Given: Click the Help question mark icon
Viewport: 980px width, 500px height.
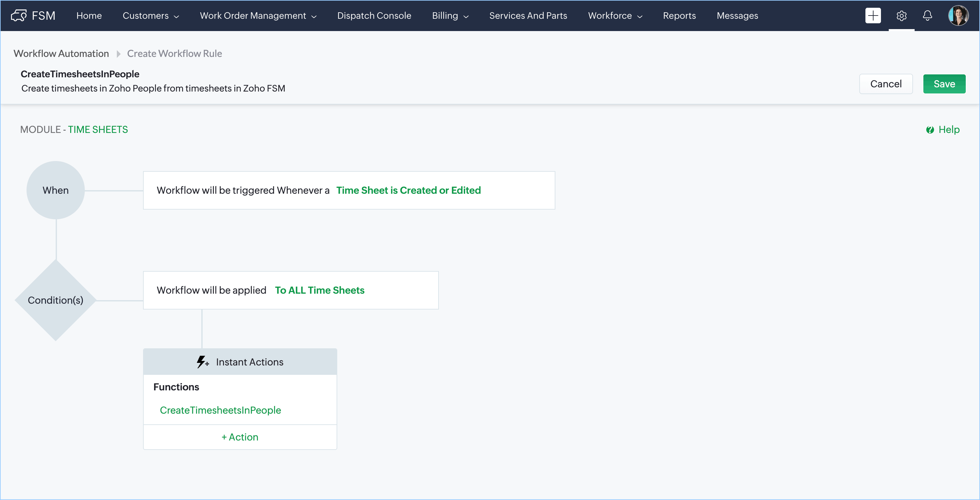Looking at the screenshot, I should (930, 130).
